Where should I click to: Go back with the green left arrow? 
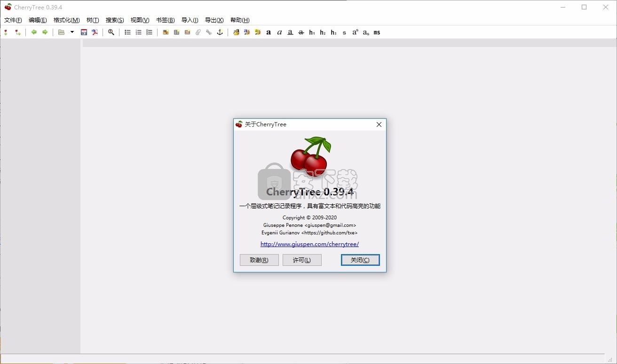[34, 32]
